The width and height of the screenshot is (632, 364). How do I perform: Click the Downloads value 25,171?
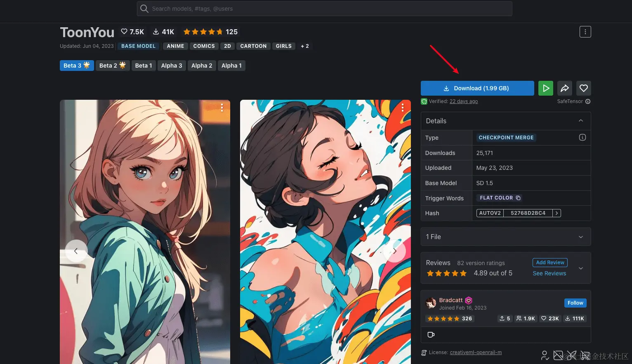pyautogui.click(x=485, y=153)
